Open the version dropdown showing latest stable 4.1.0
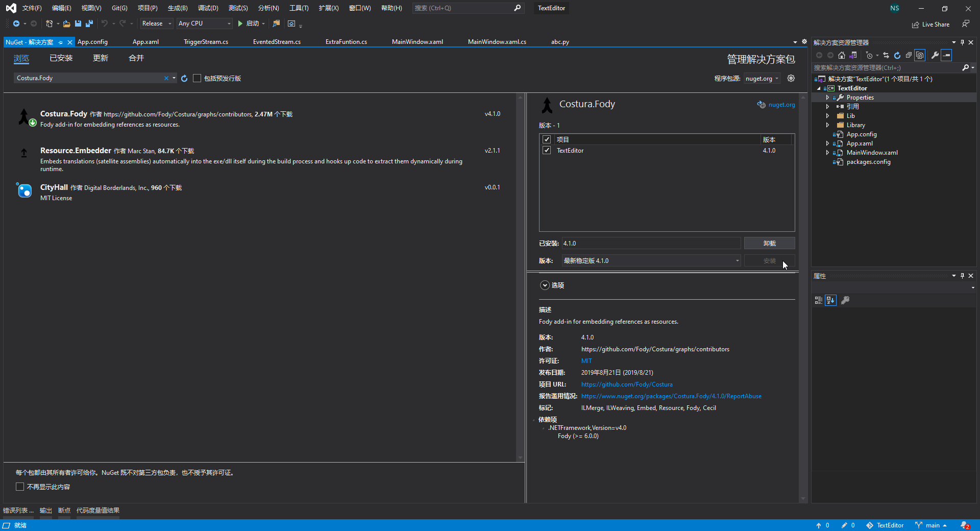Screen dimensions: 980x531 pos(651,260)
